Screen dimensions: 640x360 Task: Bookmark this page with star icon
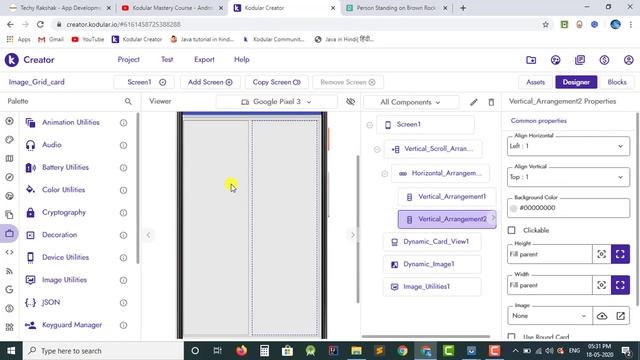(x=546, y=24)
